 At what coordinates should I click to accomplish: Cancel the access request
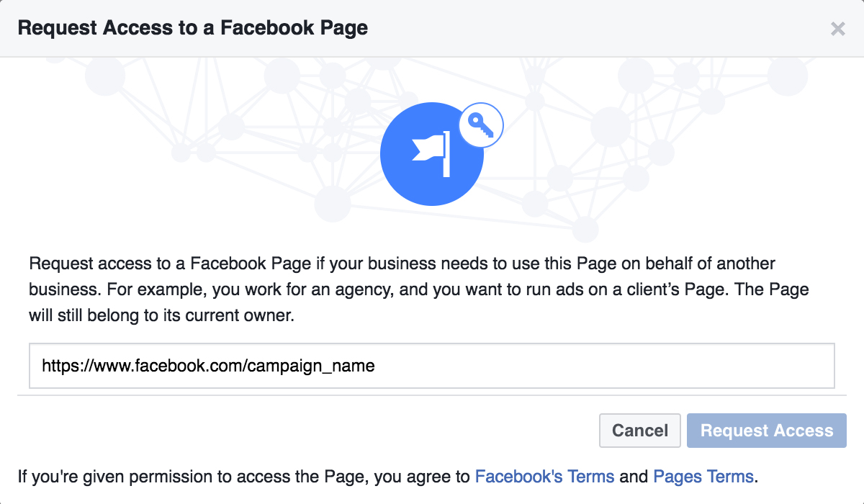(x=640, y=431)
